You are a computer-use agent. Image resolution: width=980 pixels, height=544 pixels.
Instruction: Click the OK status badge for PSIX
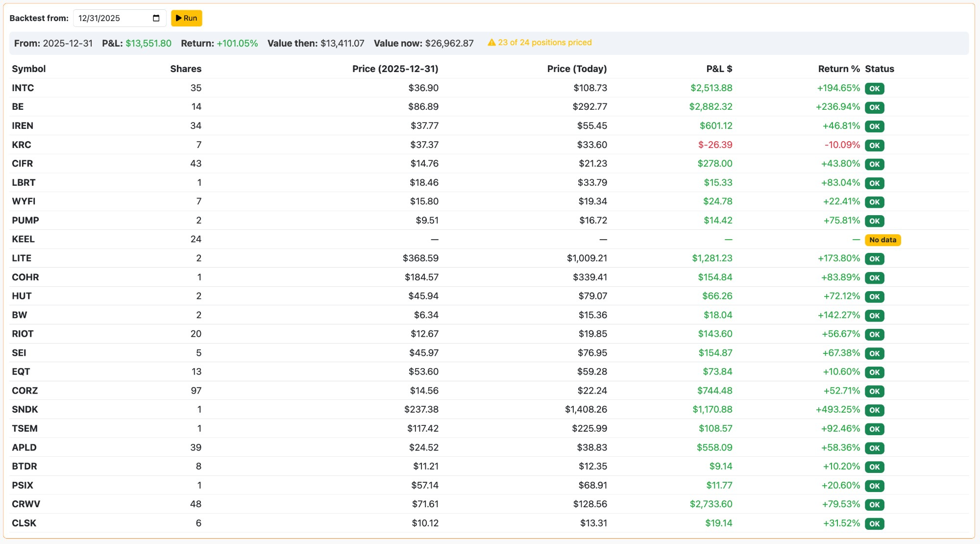click(x=875, y=486)
